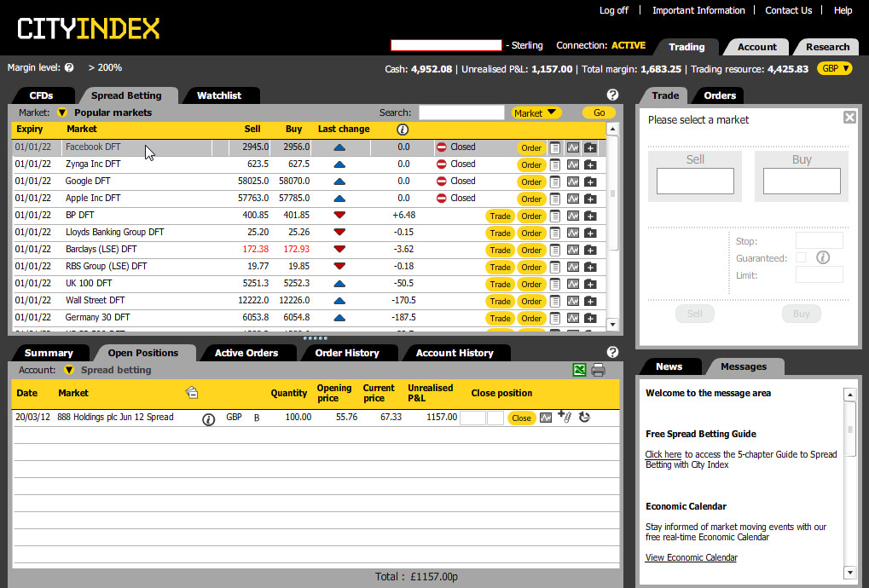Switch to the Summary tab
This screenshot has height=588, width=869.
[49, 354]
